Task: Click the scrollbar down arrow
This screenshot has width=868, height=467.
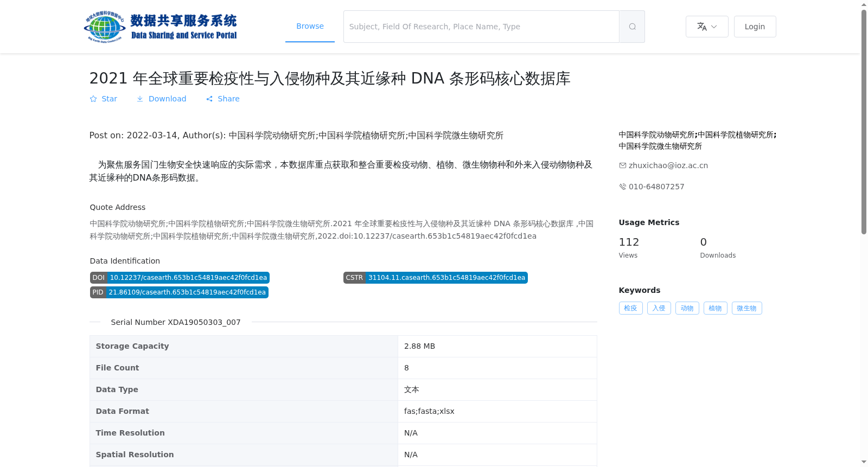Action: [x=864, y=462]
